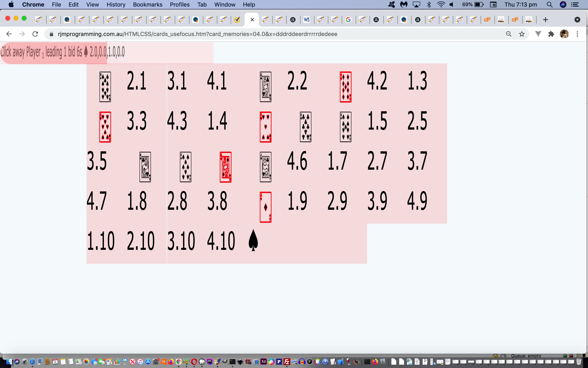Click the ten of spades card
The image size is (588, 368).
point(105,87)
